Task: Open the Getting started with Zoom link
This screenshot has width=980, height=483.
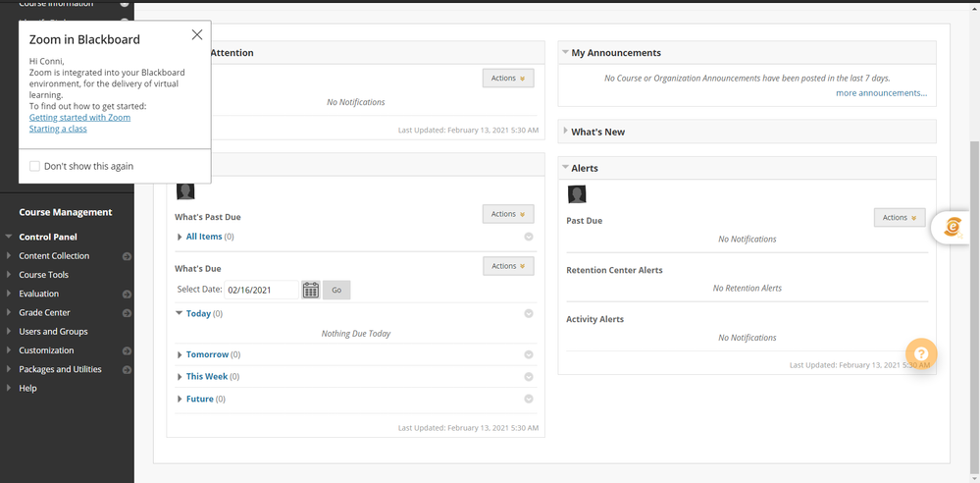Action: [x=80, y=118]
